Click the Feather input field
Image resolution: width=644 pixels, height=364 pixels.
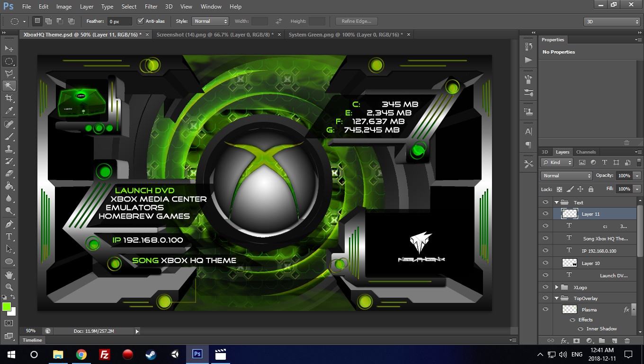[x=120, y=21]
